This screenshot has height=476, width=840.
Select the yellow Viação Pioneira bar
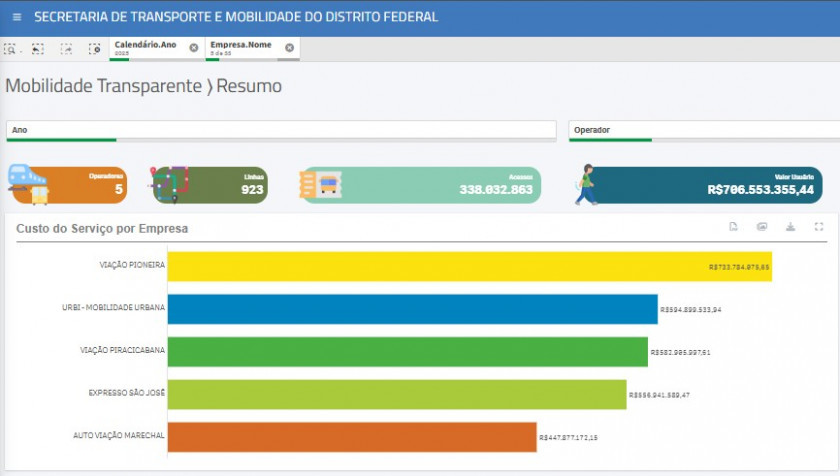tap(468, 266)
